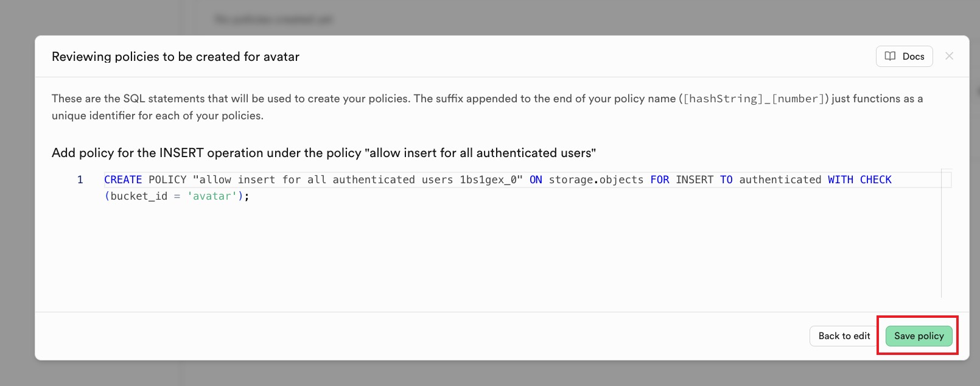This screenshot has height=386, width=980.
Task: Click the WITH CHECK keywords
Action: tap(859, 180)
